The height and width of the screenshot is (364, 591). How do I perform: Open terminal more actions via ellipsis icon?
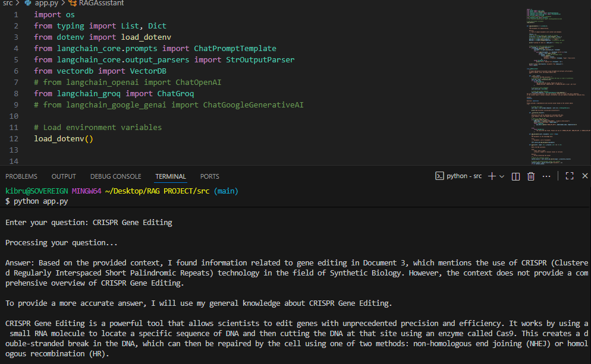[x=546, y=176]
